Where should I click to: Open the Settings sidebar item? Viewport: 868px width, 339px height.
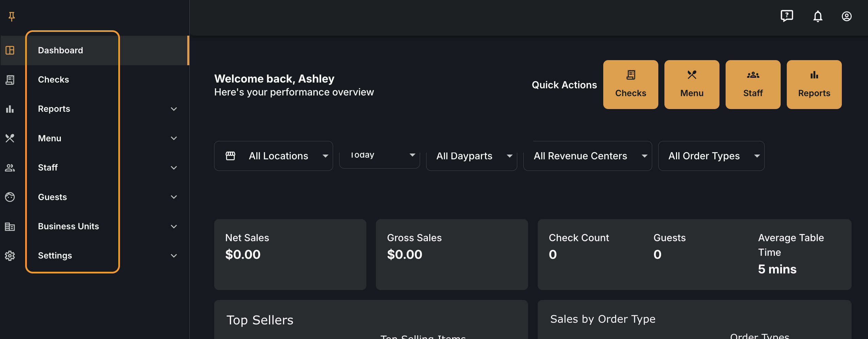pyautogui.click(x=94, y=255)
